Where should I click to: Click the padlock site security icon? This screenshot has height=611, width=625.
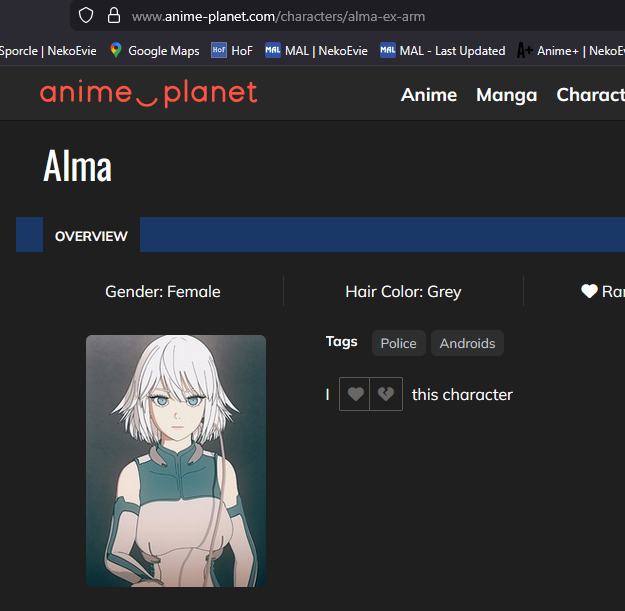pos(114,16)
